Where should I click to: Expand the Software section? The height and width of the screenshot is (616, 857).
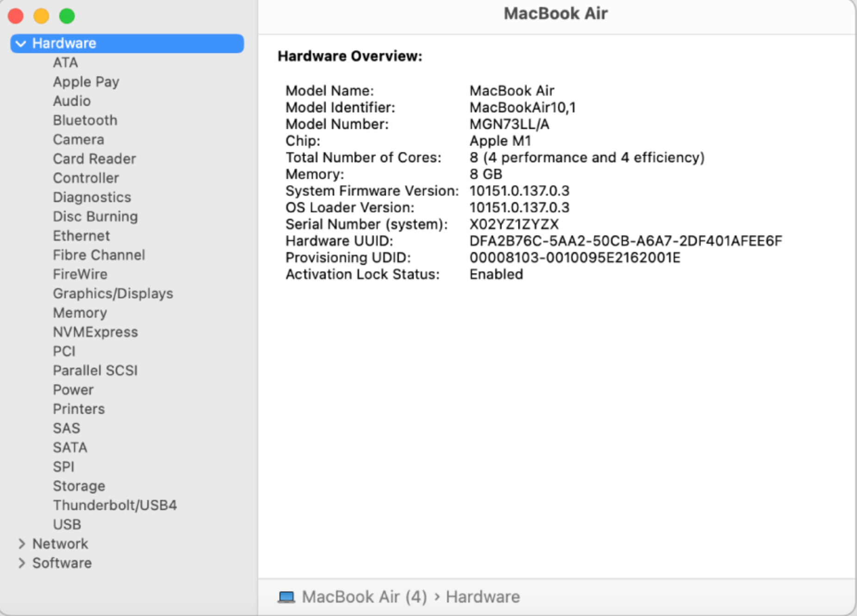click(x=21, y=563)
